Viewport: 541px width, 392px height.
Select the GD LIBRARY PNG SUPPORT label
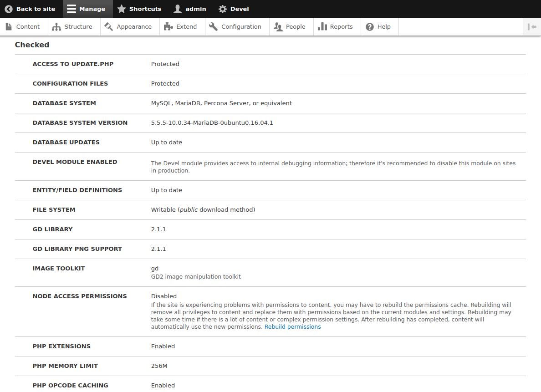[77, 249]
